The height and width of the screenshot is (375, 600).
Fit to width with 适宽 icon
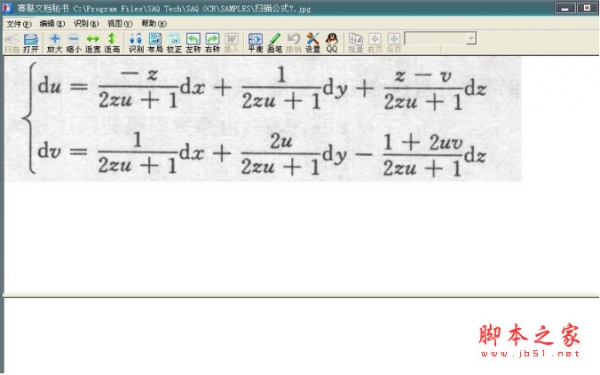pos(93,43)
